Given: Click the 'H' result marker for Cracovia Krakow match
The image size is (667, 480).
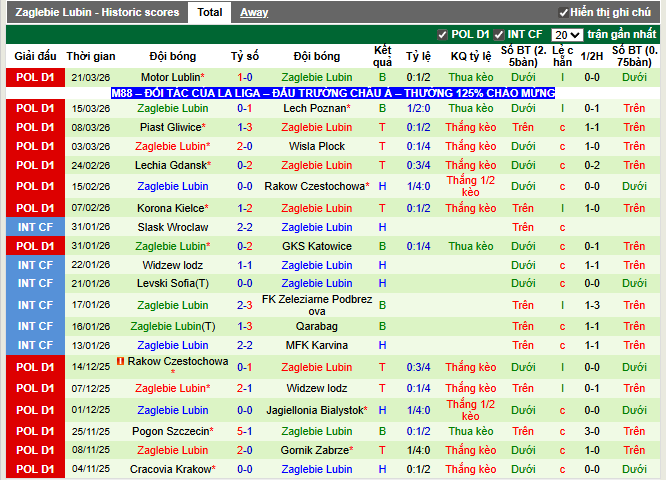Looking at the screenshot, I should click(x=382, y=469).
